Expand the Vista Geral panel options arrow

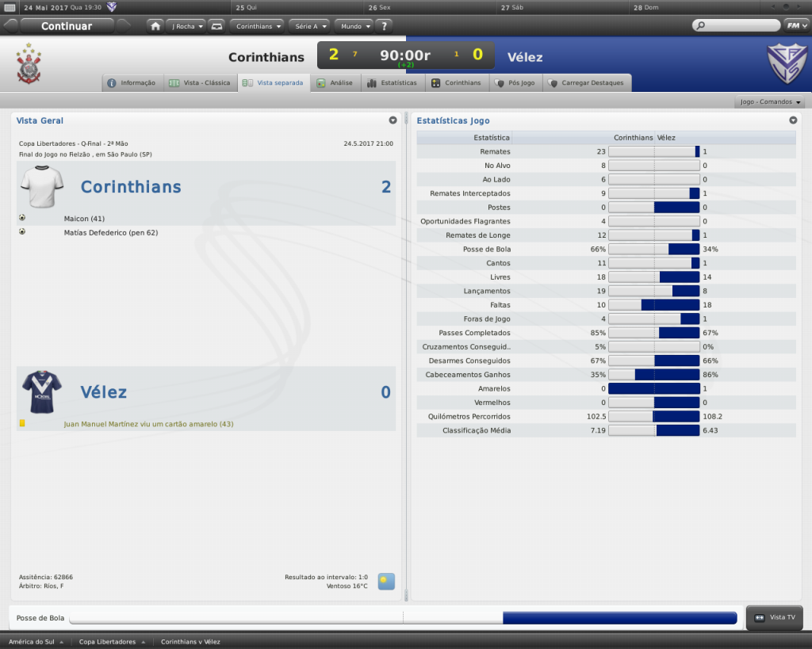click(x=393, y=120)
